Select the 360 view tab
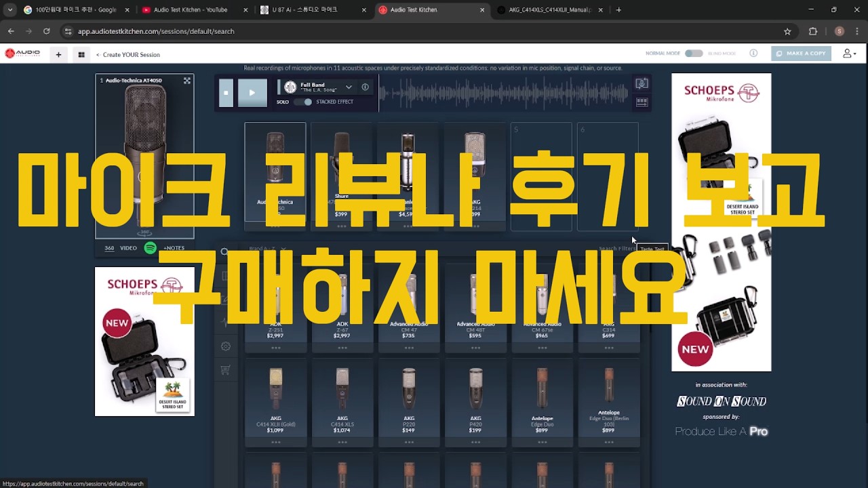 tap(109, 248)
